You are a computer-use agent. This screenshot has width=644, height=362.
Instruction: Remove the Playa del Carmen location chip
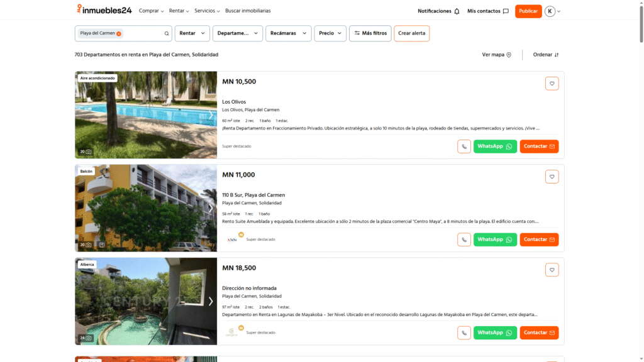[118, 33]
